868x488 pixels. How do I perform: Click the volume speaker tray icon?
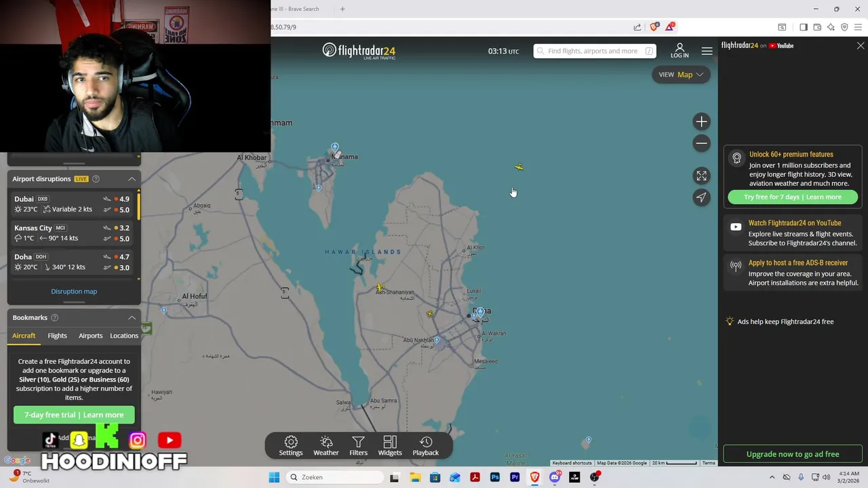[x=826, y=477]
